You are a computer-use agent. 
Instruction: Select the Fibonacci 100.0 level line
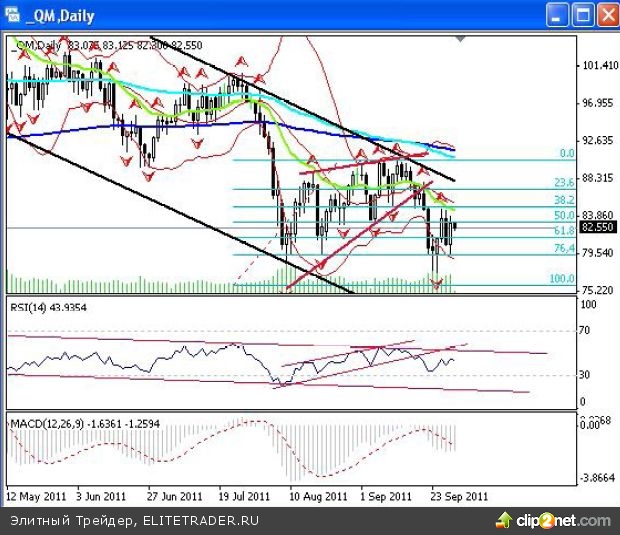click(x=561, y=279)
